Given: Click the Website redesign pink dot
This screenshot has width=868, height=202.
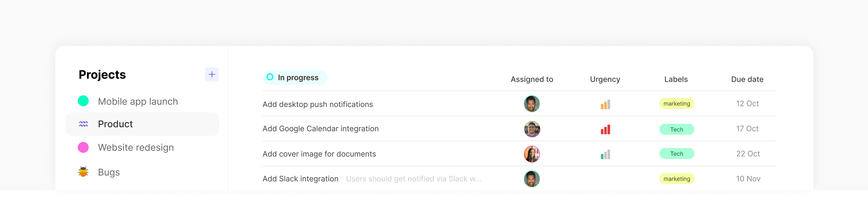Looking at the screenshot, I should click(x=83, y=147).
